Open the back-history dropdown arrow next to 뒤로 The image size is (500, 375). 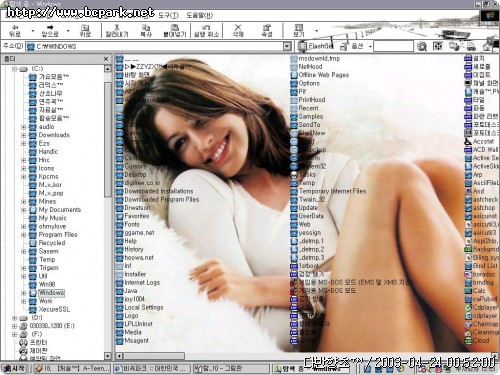click(33, 31)
